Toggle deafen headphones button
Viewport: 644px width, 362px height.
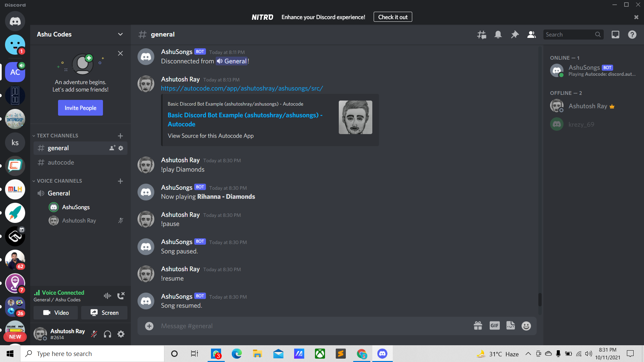(x=107, y=334)
